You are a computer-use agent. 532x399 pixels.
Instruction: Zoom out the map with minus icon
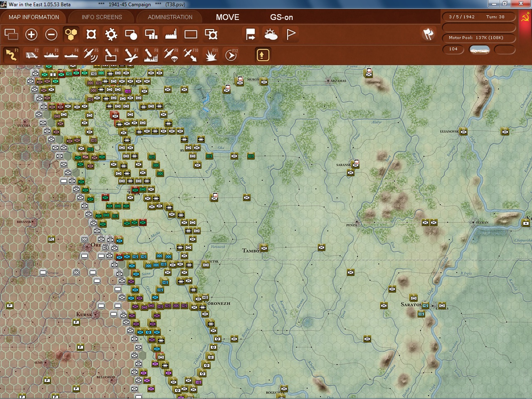tap(51, 34)
